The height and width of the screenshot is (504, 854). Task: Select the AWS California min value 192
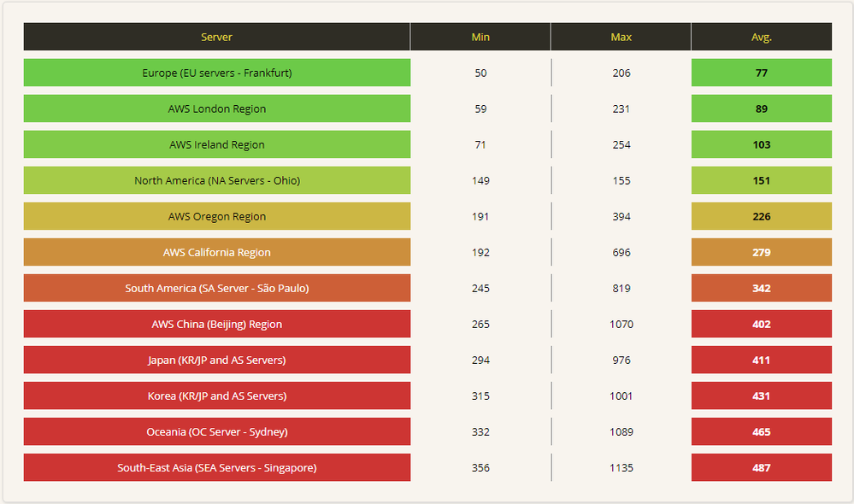point(480,252)
